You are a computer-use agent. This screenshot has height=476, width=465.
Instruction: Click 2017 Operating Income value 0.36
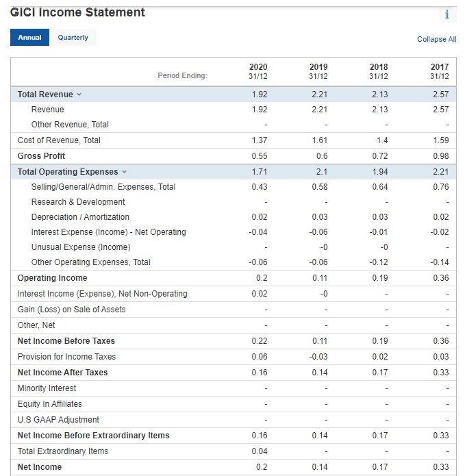(441, 278)
